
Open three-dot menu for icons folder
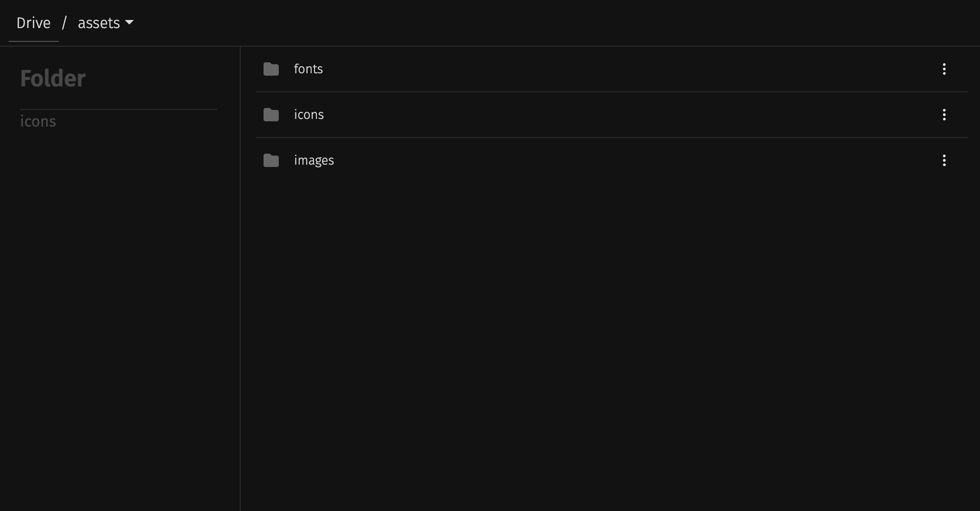pos(944,115)
